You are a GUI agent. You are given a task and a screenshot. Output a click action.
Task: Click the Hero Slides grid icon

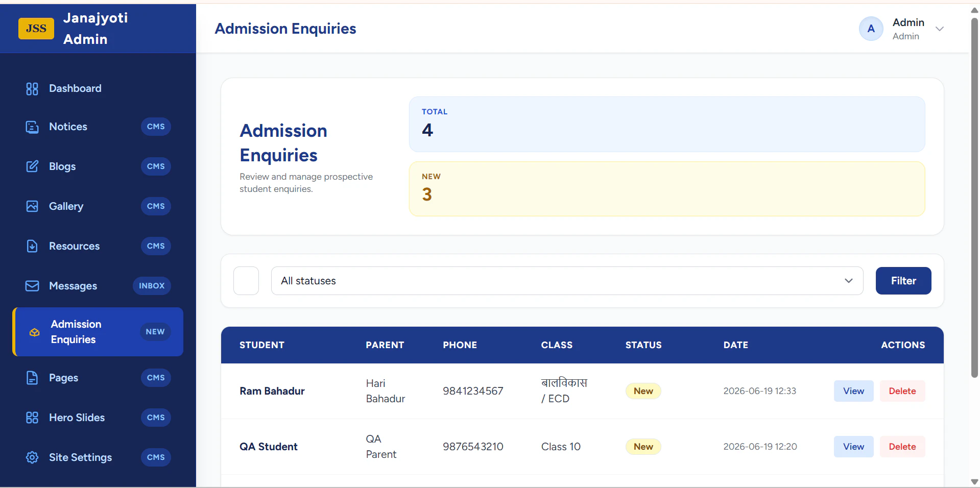(32, 418)
